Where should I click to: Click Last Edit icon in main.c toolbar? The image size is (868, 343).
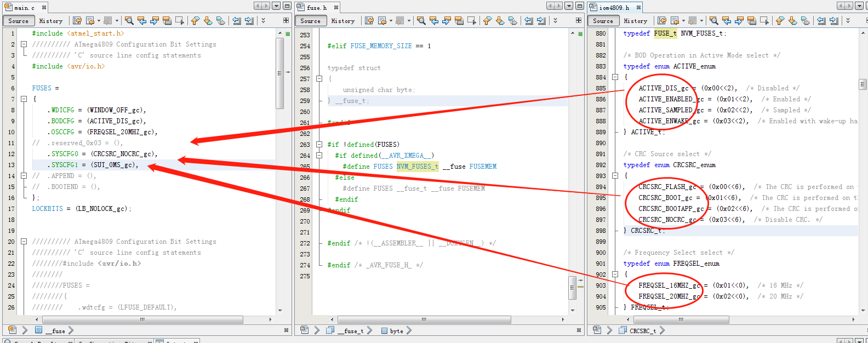[77, 20]
